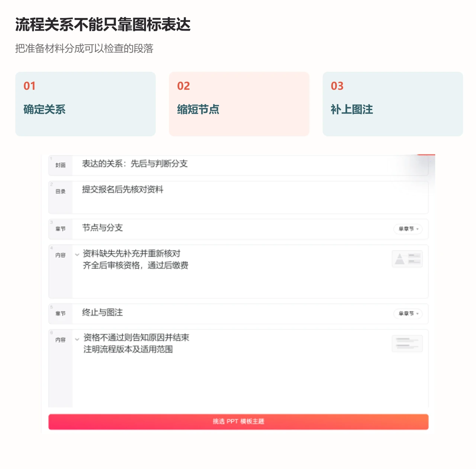Select the 内容 label beside 资料缺失先补充并重新核对
Image resolution: width=476 pixels, height=469 pixels.
[x=61, y=255]
